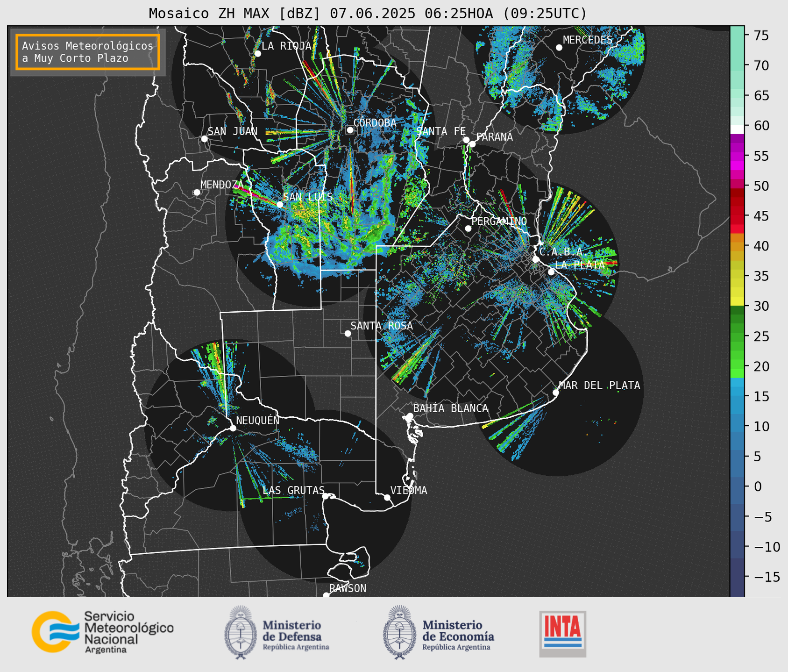Click the Servicio Meteorológico Nacional logo
Screen dimensions: 788x672
[x=103, y=632]
